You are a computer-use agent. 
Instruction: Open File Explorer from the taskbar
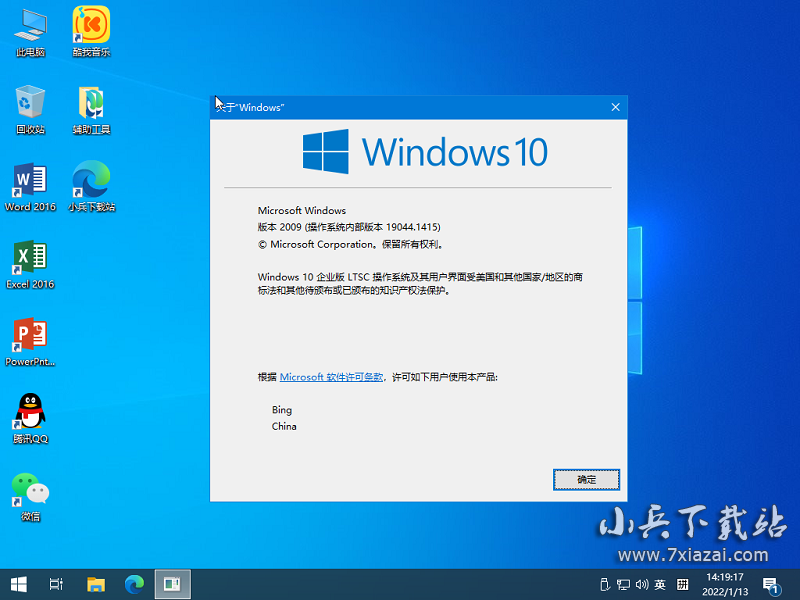tap(96, 585)
